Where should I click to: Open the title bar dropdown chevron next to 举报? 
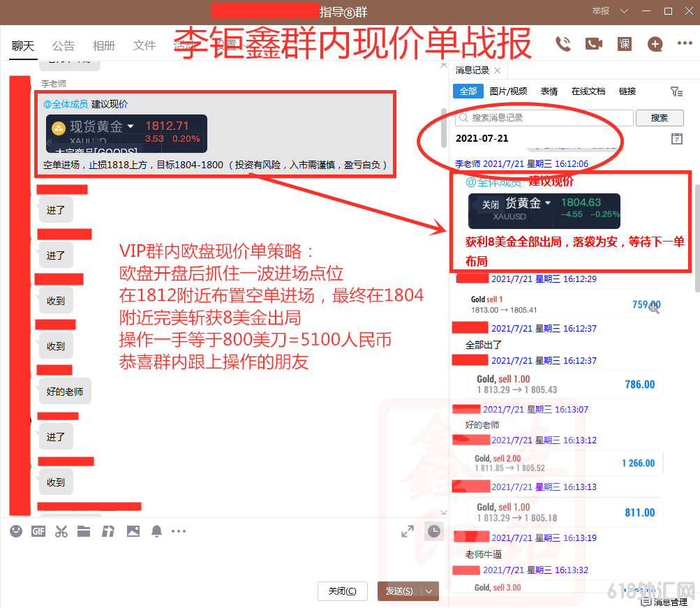tap(624, 11)
